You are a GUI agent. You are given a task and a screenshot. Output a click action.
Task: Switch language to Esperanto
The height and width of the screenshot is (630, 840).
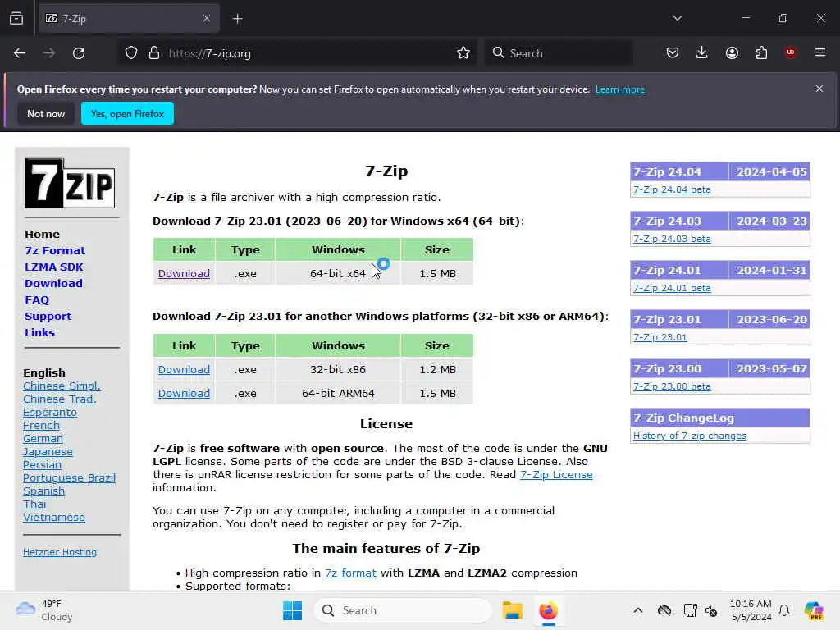click(50, 413)
